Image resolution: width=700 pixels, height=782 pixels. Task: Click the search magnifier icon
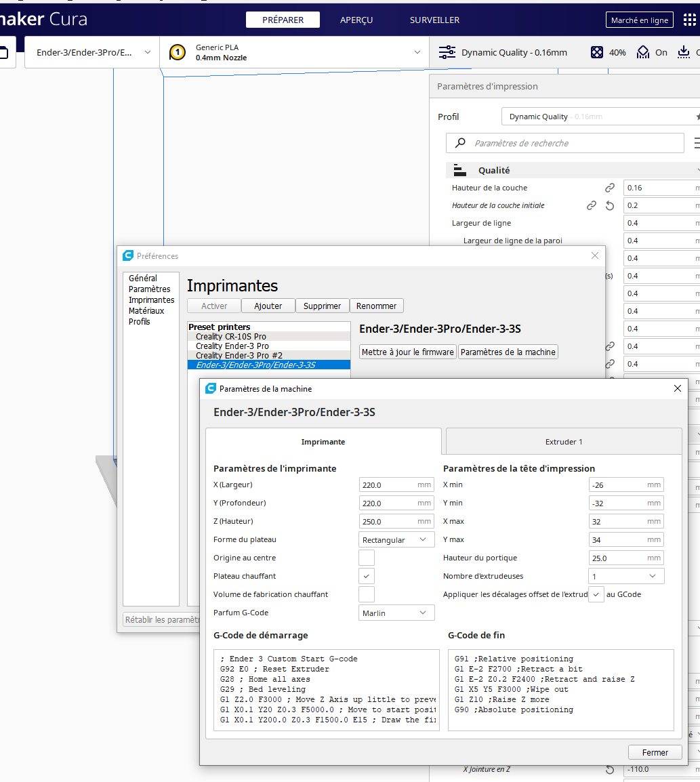point(460,143)
